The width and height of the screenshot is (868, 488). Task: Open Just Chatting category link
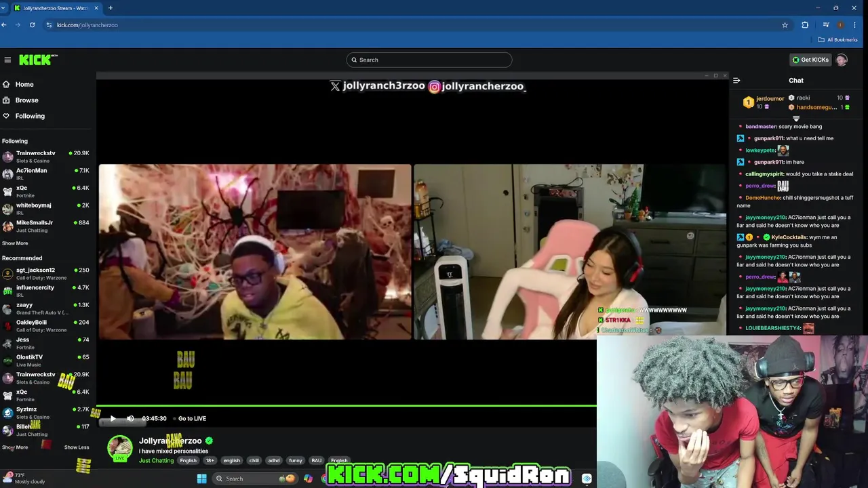click(156, 460)
